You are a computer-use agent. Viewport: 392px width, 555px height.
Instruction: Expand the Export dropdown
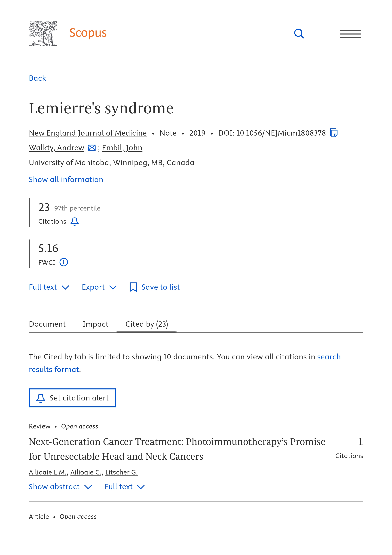pyautogui.click(x=99, y=287)
